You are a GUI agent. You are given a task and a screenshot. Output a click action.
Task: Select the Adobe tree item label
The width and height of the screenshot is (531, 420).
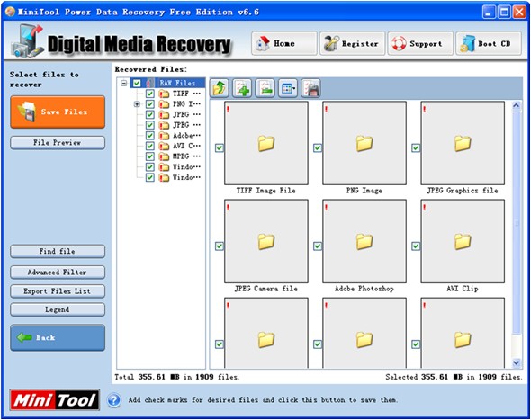tap(186, 136)
